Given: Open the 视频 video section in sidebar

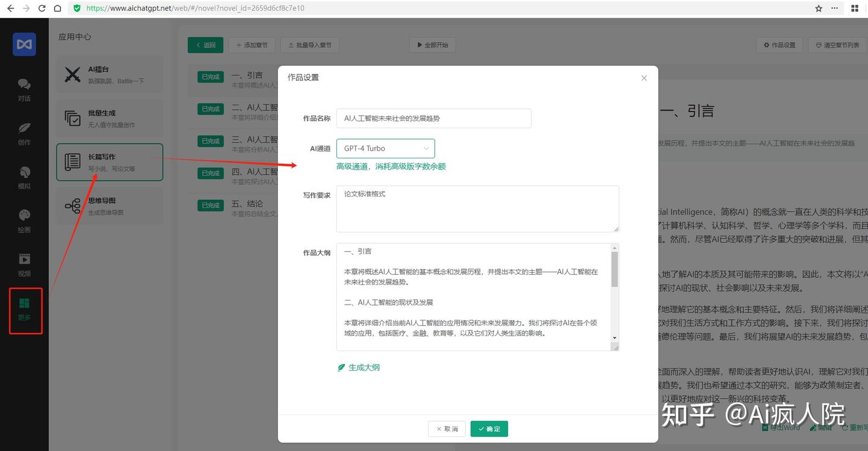Looking at the screenshot, I should tap(24, 266).
